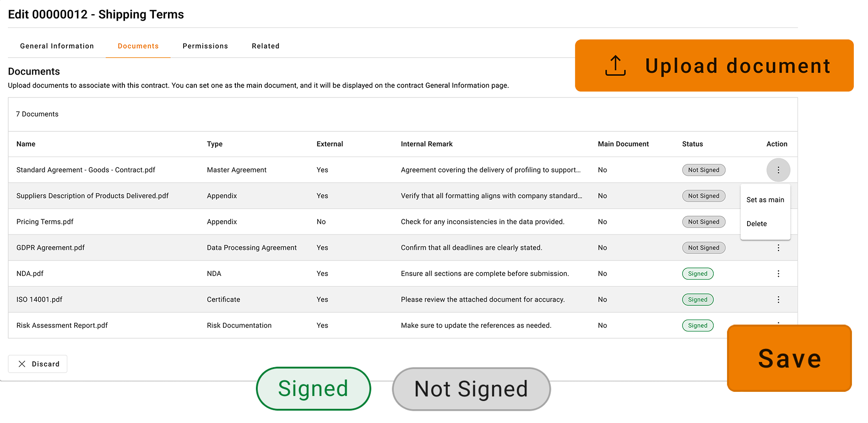Click the large Signed status badge
This screenshot has width=868, height=423.
pyautogui.click(x=313, y=389)
